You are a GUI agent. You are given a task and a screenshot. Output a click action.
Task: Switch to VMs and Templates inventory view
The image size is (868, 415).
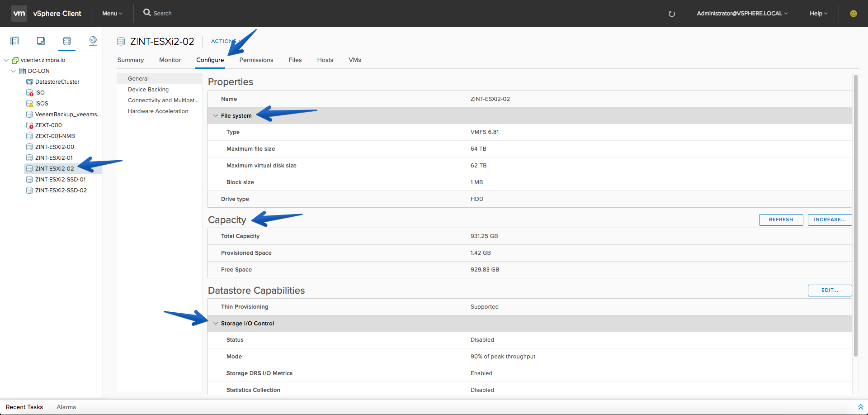point(41,41)
